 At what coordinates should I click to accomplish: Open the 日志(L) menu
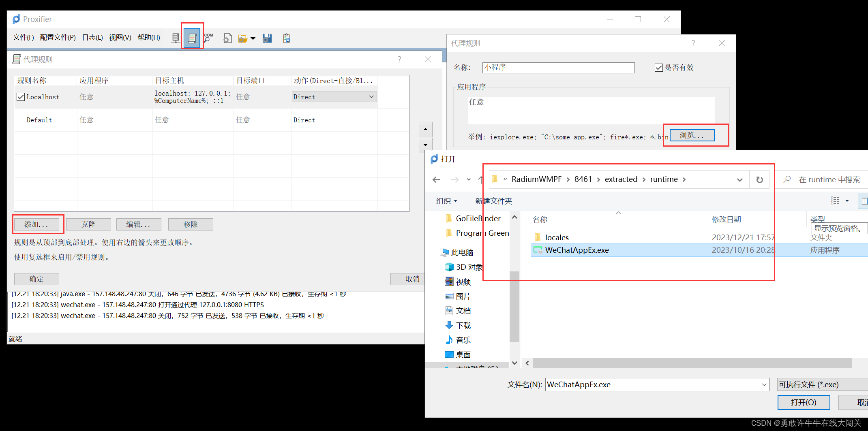pyautogui.click(x=92, y=37)
